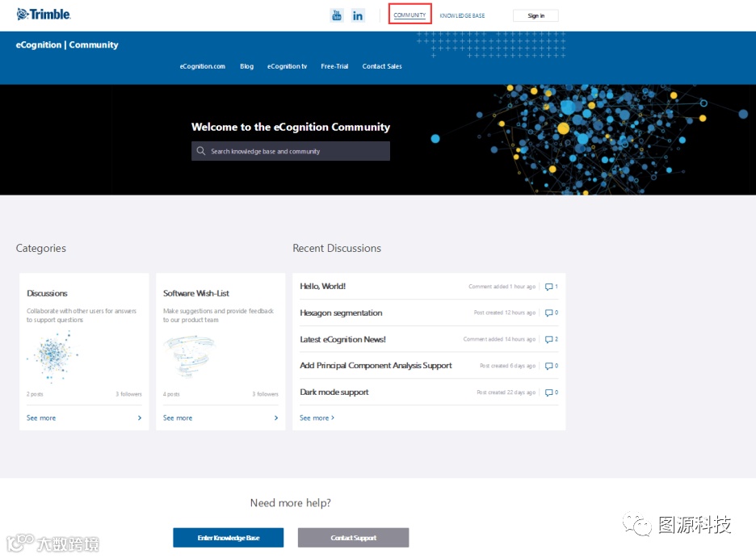Open the Hello, World! discussion
Viewport: 756px width, 558px height.
(322, 286)
